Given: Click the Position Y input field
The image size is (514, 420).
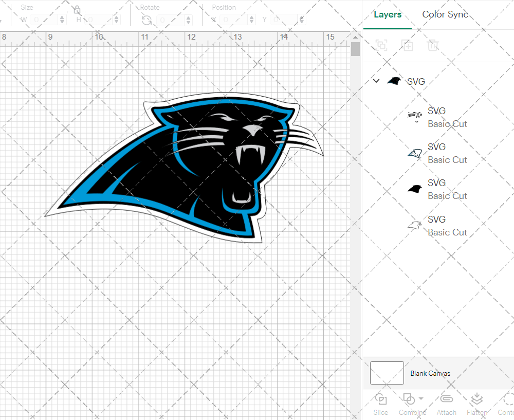Looking at the screenshot, I should (284, 20).
